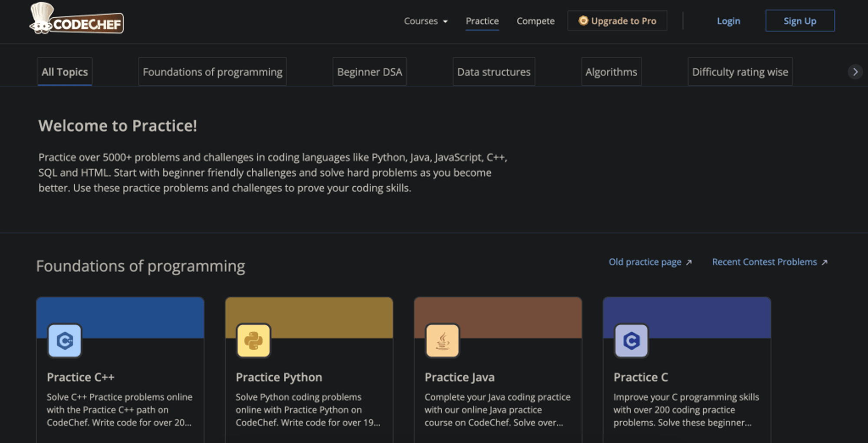The height and width of the screenshot is (443, 868).
Task: Open the Practice Python card title
Action: tap(279, 377)
